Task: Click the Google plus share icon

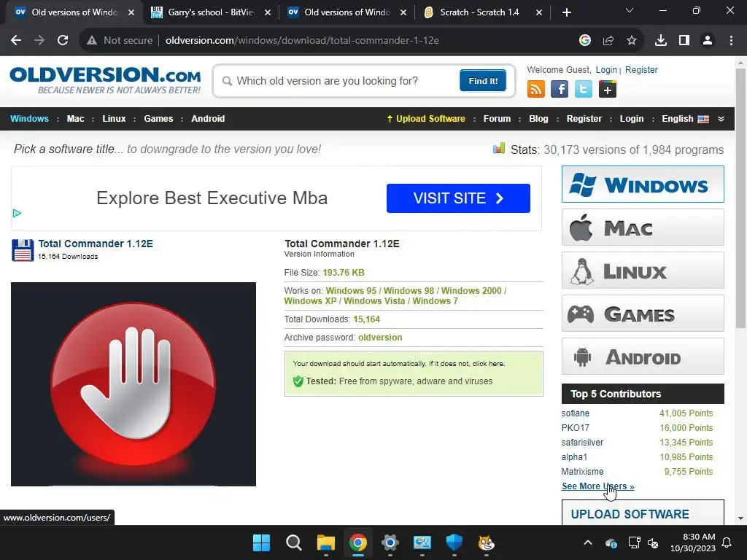Action: pos(608,89)
